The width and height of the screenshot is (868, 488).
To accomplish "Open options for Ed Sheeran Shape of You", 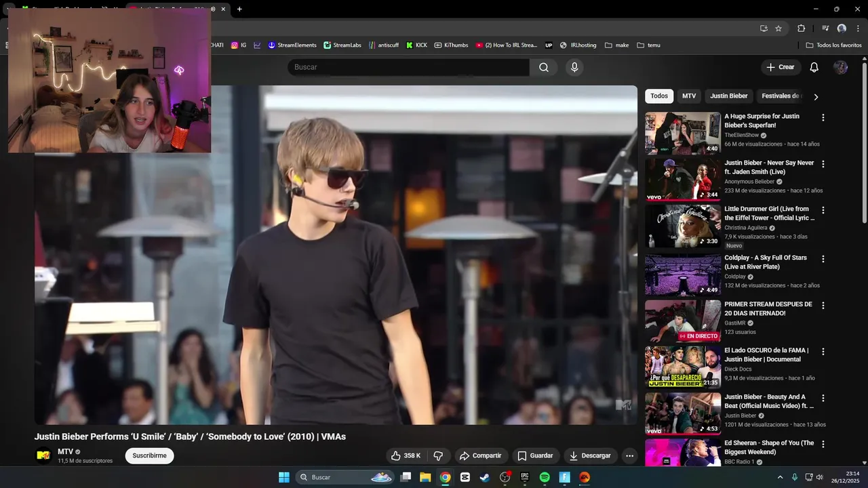I will 823,444.
